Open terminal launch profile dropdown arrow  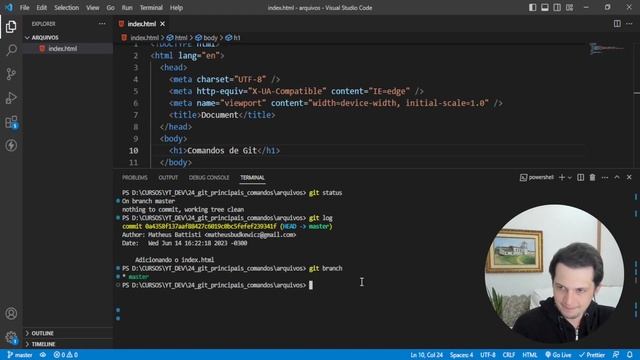point(569,178)
